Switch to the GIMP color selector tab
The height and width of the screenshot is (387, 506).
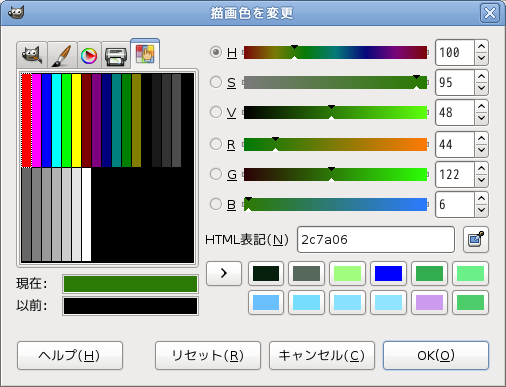32,55
